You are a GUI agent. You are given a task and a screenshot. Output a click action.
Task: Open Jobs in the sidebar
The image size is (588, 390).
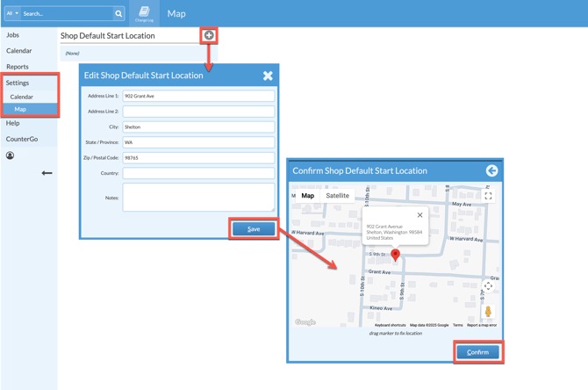[x=12, y=35]
